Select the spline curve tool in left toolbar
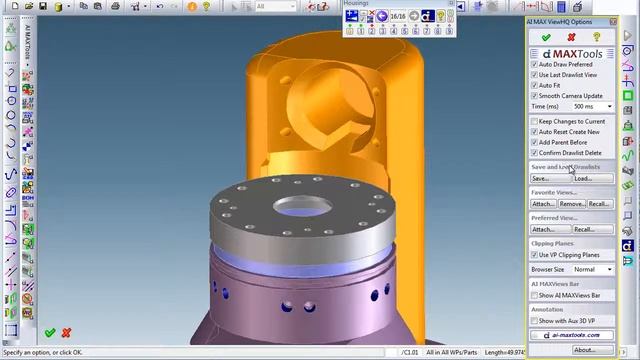The image size is (640, 360). coord(11,174)
